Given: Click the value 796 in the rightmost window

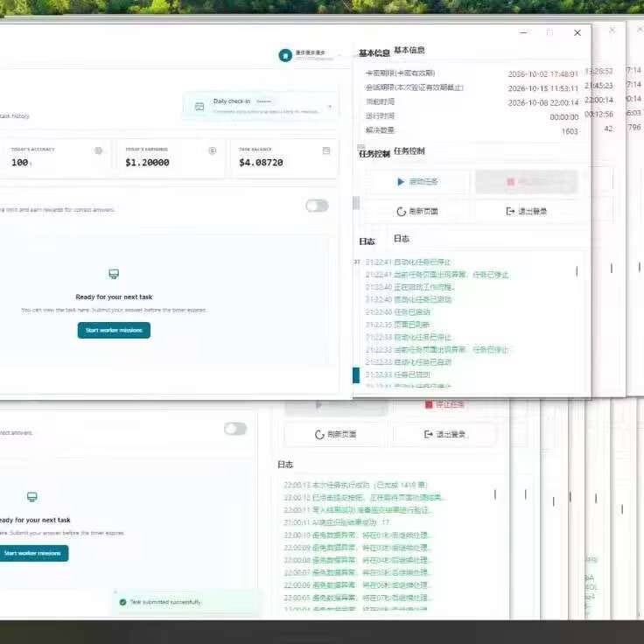Looking at the screenshot, I should pos(634,128).
